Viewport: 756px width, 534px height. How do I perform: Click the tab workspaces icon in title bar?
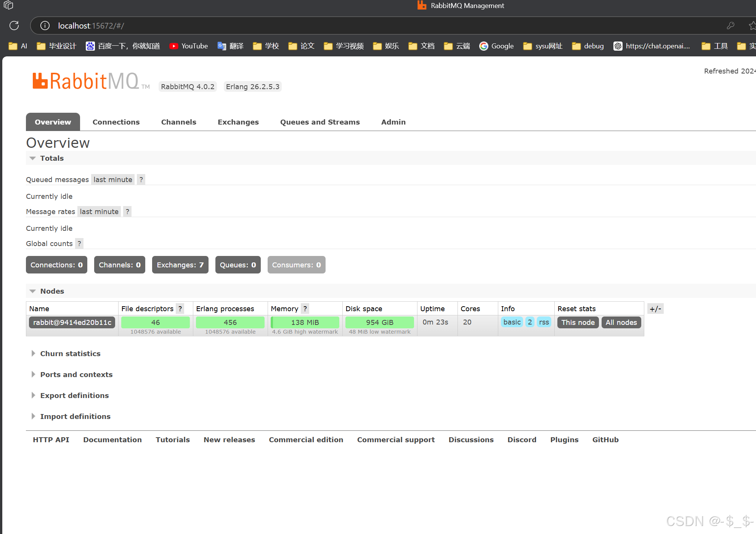click(x=8, y=5)
